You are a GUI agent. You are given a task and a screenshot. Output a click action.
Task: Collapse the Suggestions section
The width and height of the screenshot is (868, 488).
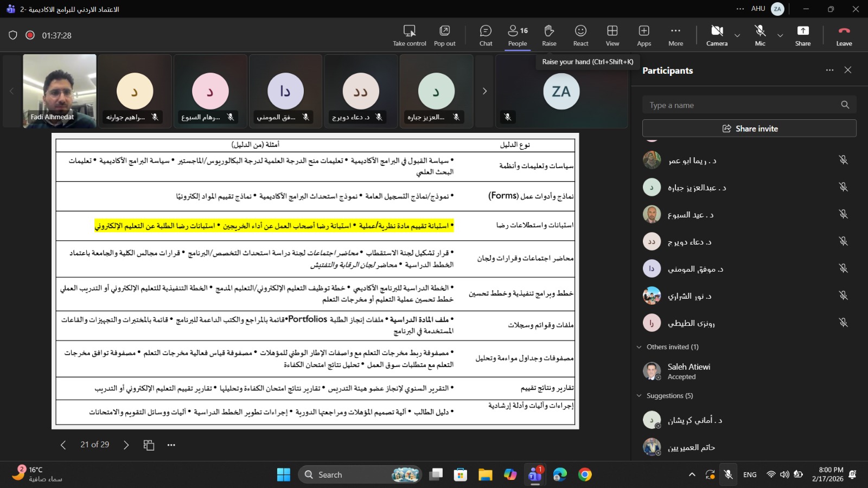[639, 396]
